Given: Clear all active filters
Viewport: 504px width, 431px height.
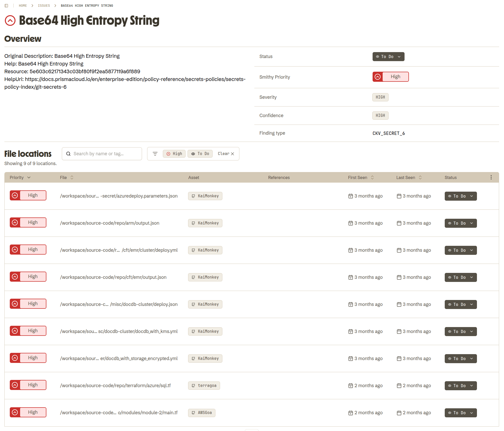Looking at the screenshot, I should tap(226, 154).
